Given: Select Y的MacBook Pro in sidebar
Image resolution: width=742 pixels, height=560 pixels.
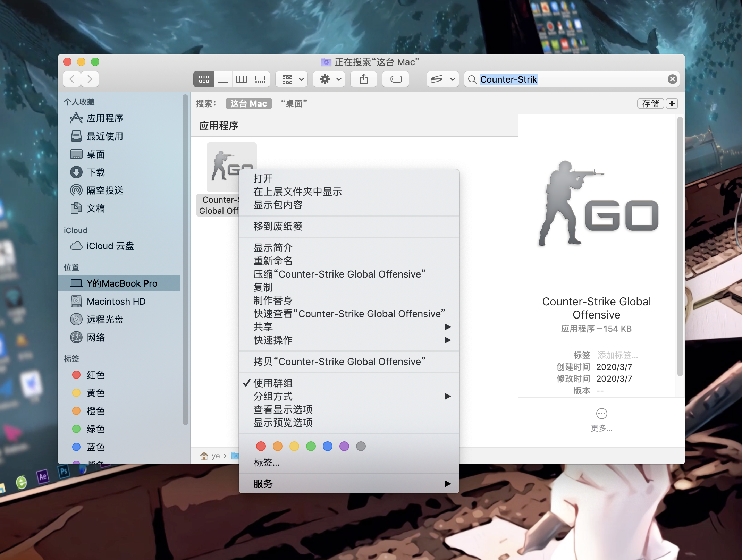Looking at the screenshot, I should click(119, 283).
